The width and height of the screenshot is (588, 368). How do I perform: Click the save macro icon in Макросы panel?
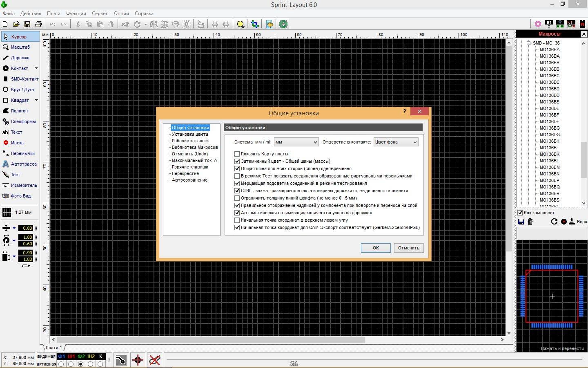(521, 222)
